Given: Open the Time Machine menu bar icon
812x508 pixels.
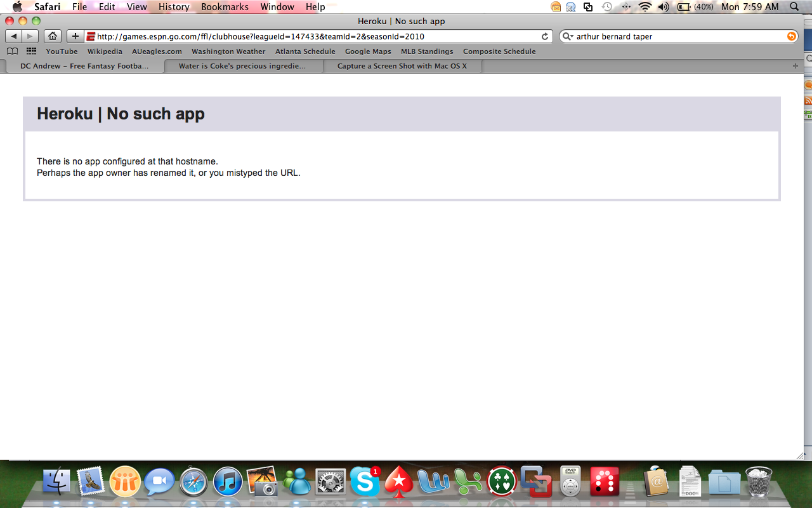Looking at the screenshot, I should point(607,7).
